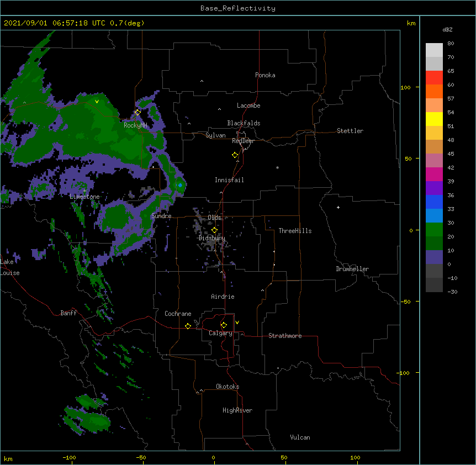Click the HighRiver city label
476x465 pixels.
tap(237, 410)
